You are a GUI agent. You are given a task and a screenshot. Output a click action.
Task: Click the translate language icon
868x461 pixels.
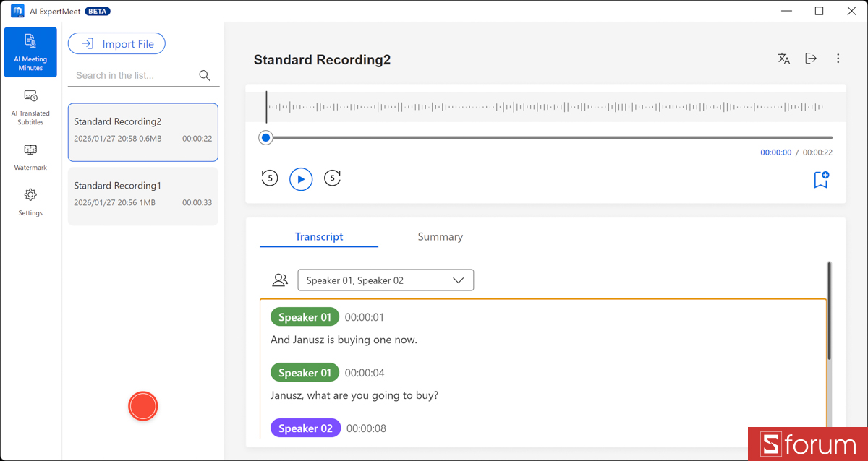[x=783, y=59]
